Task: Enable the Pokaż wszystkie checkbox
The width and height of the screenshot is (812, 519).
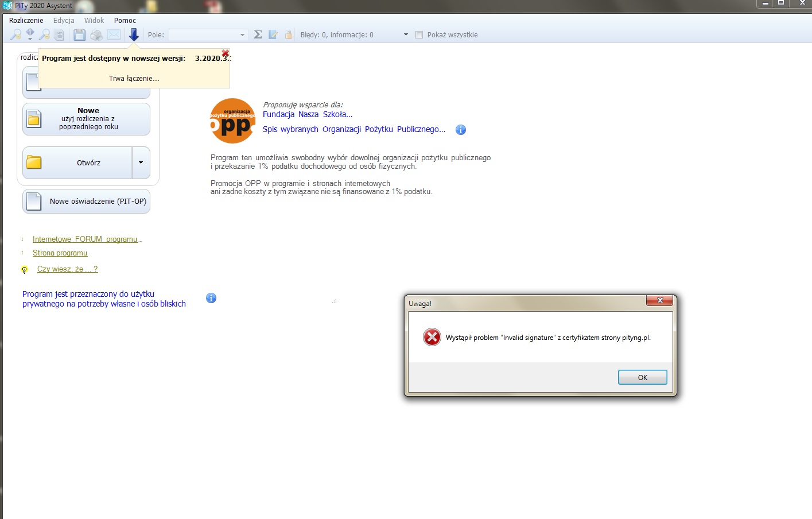Action: click(419, 35)
